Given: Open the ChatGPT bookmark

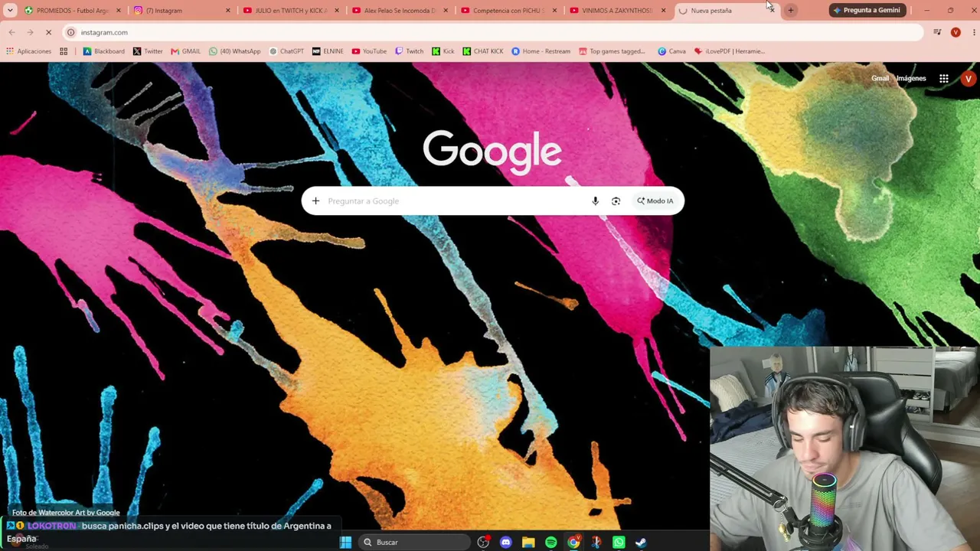Looking at the screenshot, I should pos(286,51).
